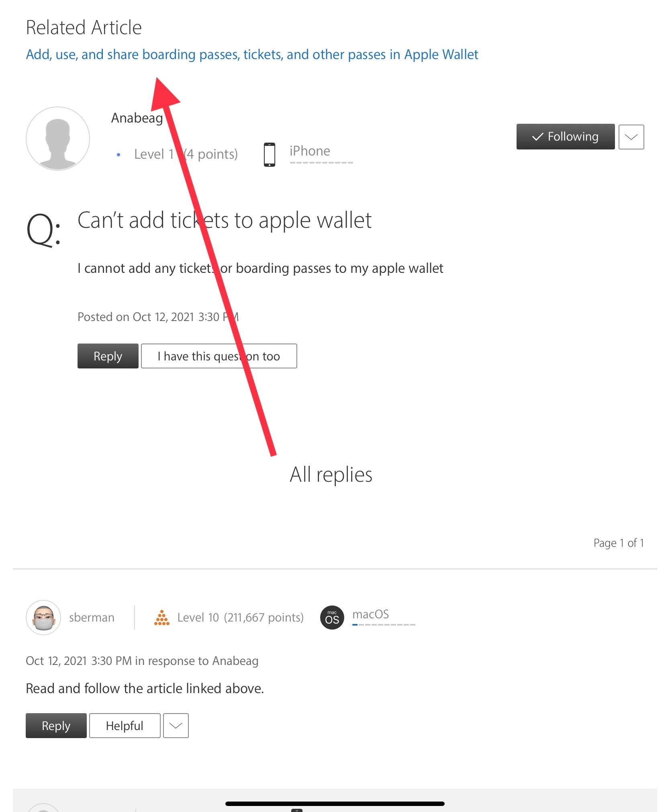Tap the round macOS icon

point(332,618)
